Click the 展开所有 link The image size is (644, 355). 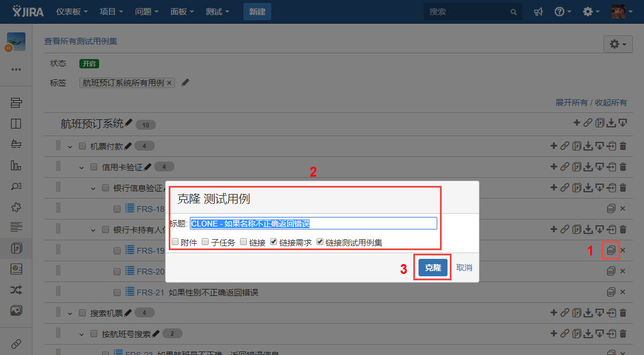(572, 102)
